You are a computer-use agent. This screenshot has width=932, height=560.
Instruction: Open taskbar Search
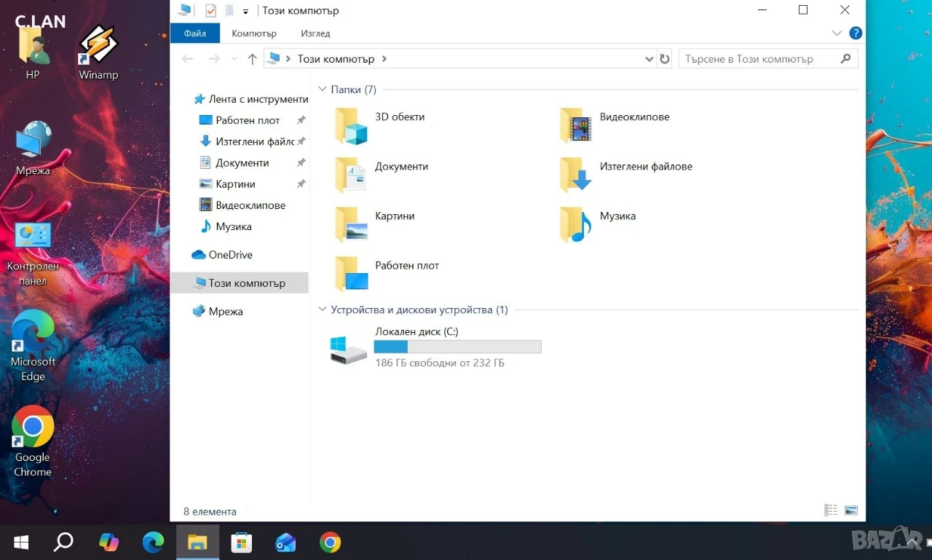click(x=64, y=543)
